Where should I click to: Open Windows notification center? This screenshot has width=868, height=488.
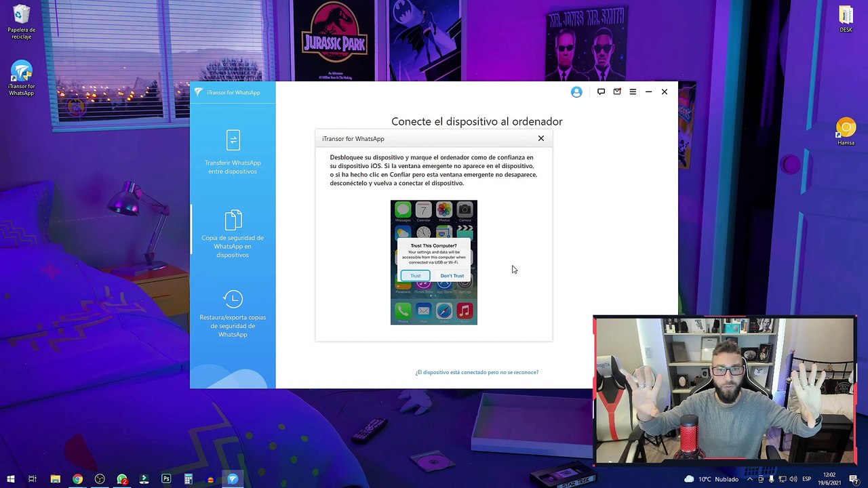click(x=855, y=479)
